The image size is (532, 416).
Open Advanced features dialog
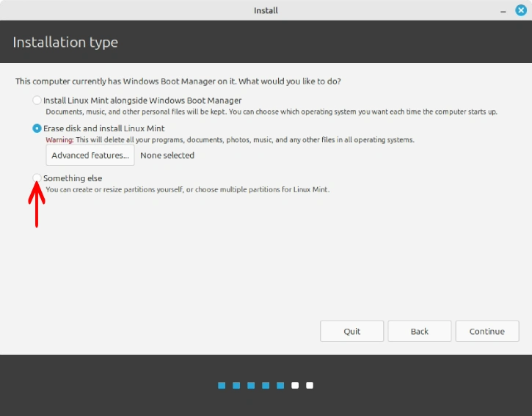[90, 156]
